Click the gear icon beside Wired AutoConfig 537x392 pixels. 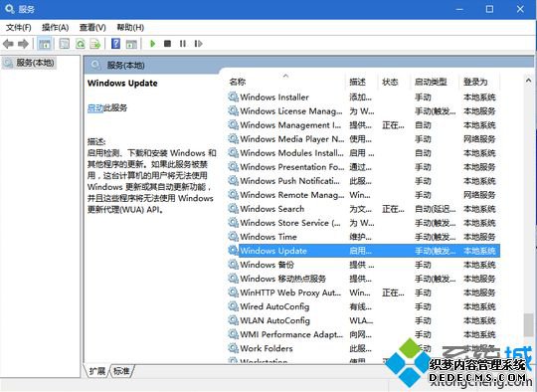[x=234, y=306]
